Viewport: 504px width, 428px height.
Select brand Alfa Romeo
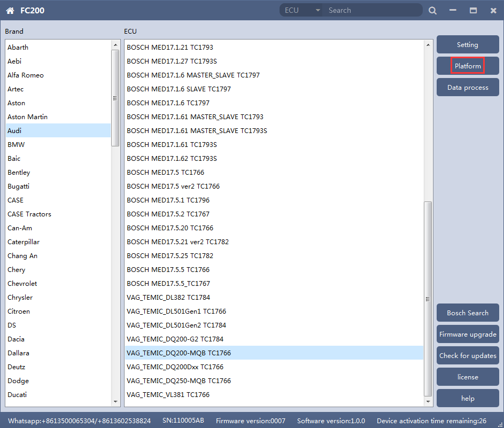pos(58,75)
